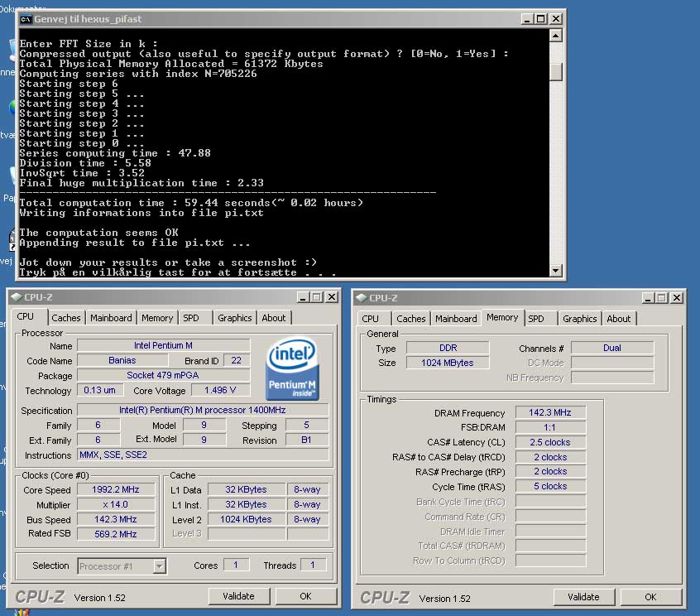This screenshot has height=616, width=700.
Task: Click OK in left CPU-Z window
Action: tap(306, 596)
